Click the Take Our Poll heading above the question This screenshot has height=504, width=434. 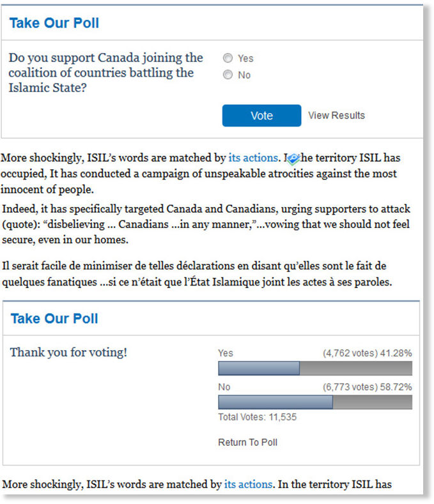[54, 23]
